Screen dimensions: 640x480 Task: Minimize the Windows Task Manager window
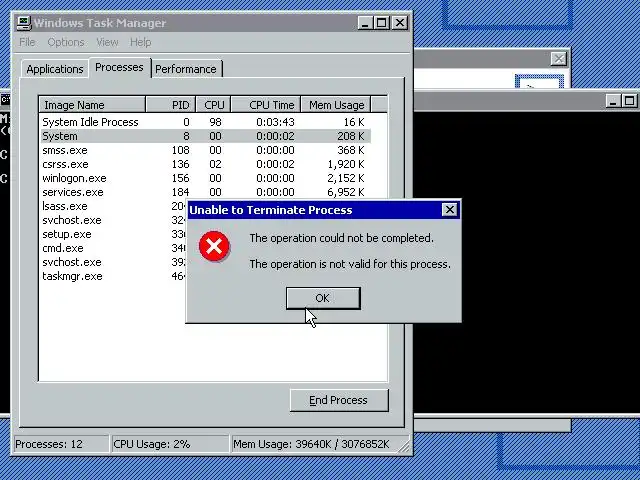click(365, 23)
